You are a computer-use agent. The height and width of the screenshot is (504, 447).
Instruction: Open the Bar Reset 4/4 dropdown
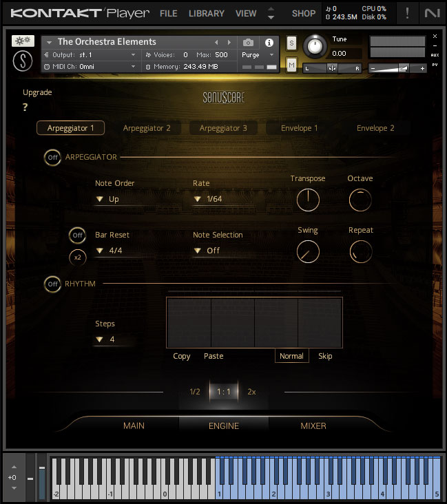coord(119,251)
